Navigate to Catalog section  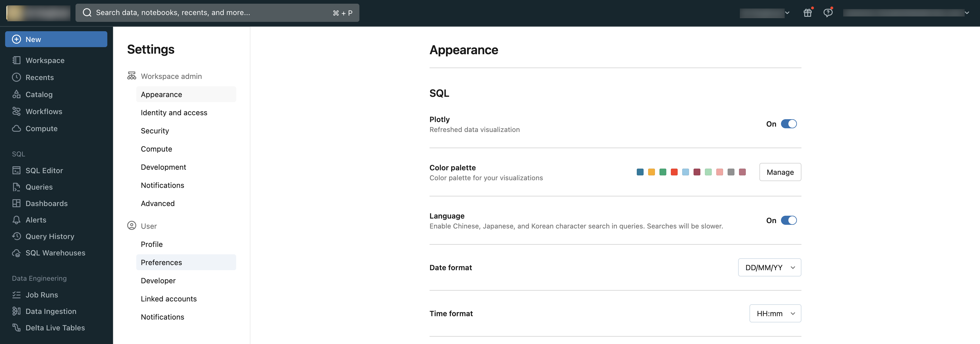click(x=39, y=95)
